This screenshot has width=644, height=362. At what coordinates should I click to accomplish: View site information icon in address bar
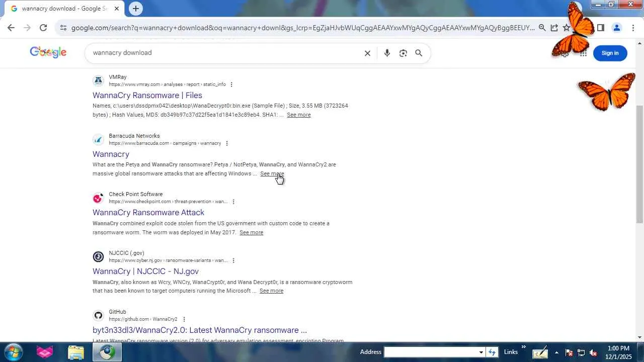tap(63, 28)
